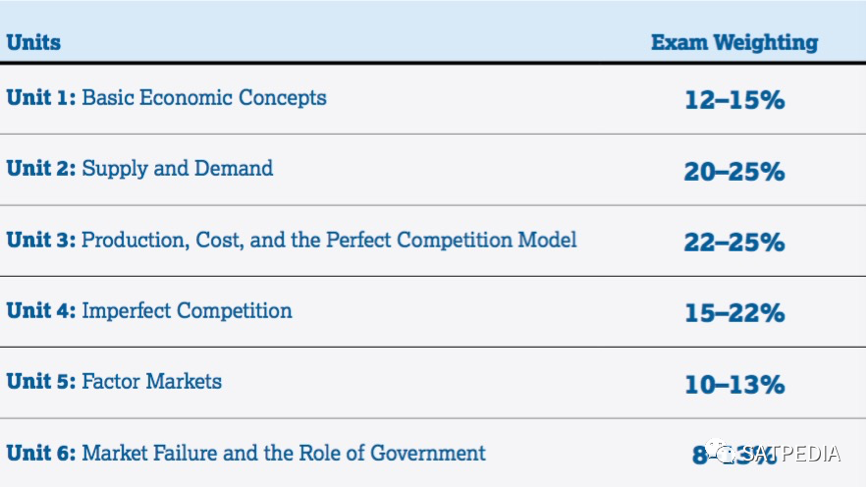Viewport: 866px width, 487px height.
Task: Select the 15–22% weighting value
Action: 735,313
